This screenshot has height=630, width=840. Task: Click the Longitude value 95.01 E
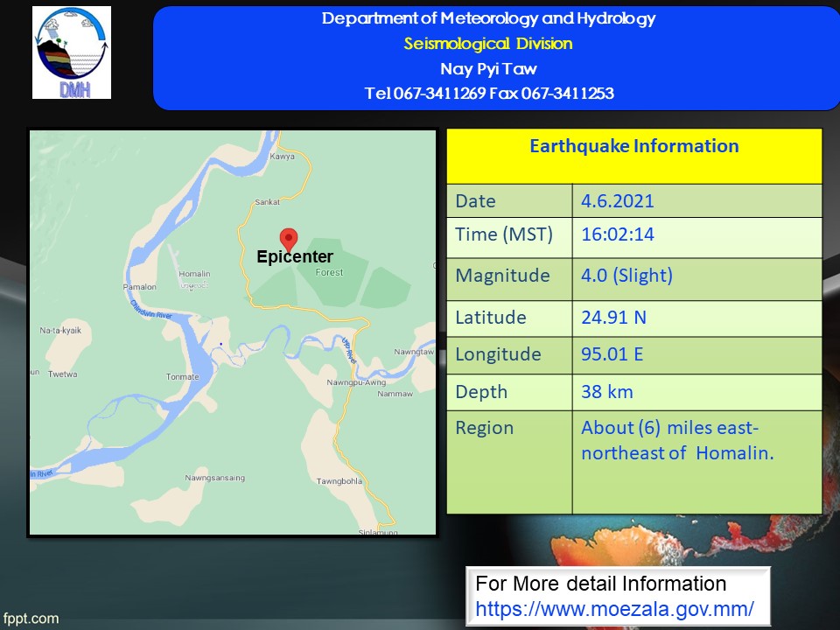click(613, 354)
